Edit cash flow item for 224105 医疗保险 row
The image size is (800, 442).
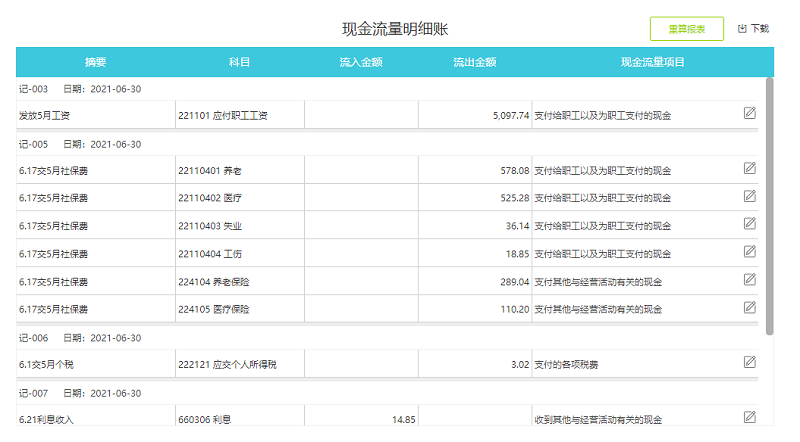click(x=749, y=307)
